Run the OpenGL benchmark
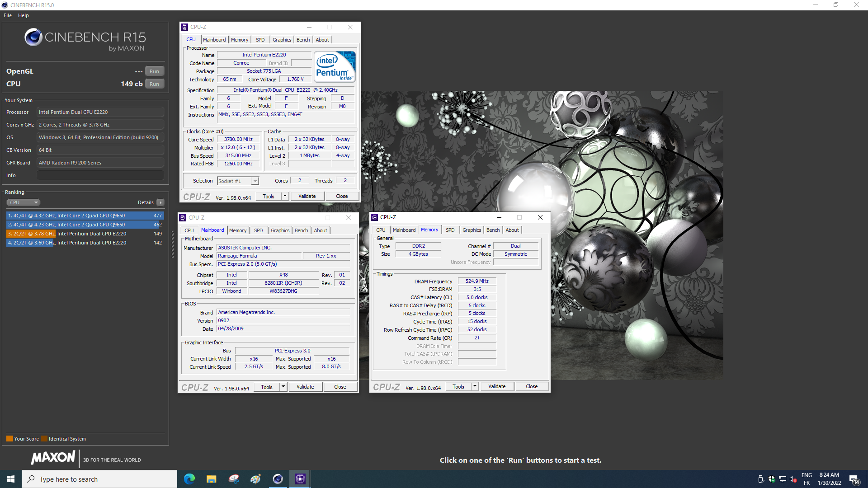Screen dimensions: 868x488 pos(155,71)
